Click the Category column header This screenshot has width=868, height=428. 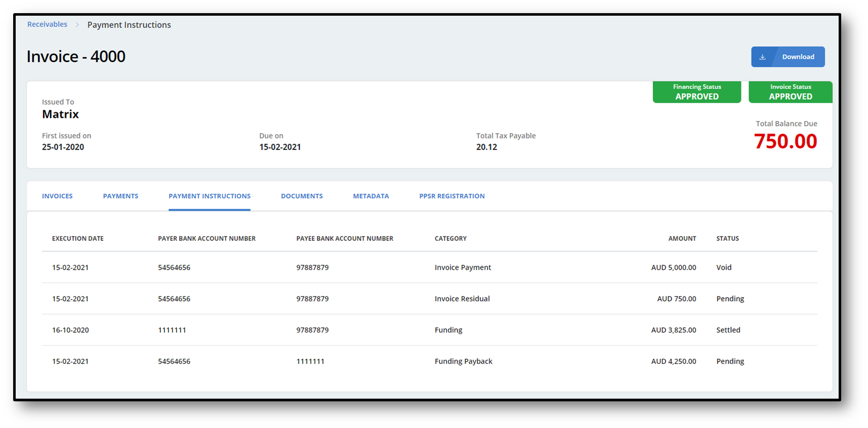(x=450, y=239)
